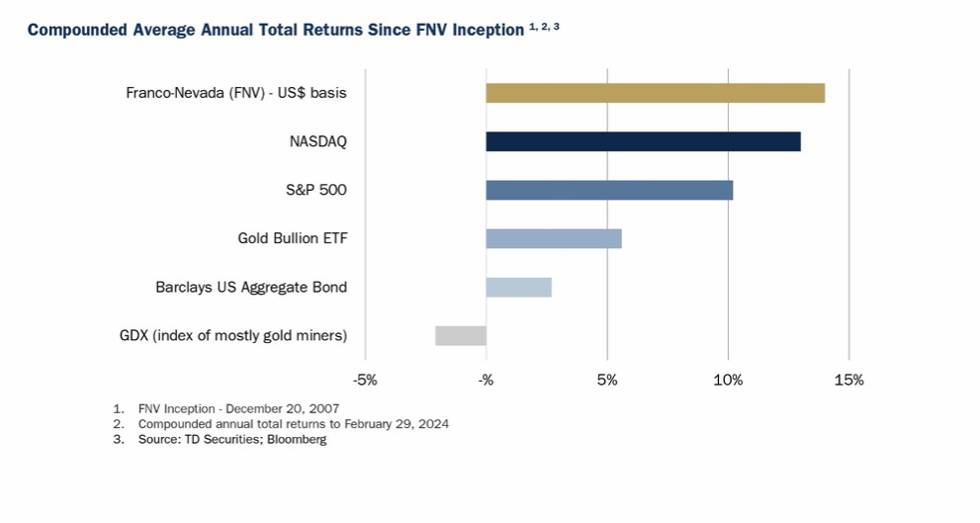Click the FNV Inception December 20, 2007 footnote
This screenshot has width=980, height=523.
click(x=238, y=408)
